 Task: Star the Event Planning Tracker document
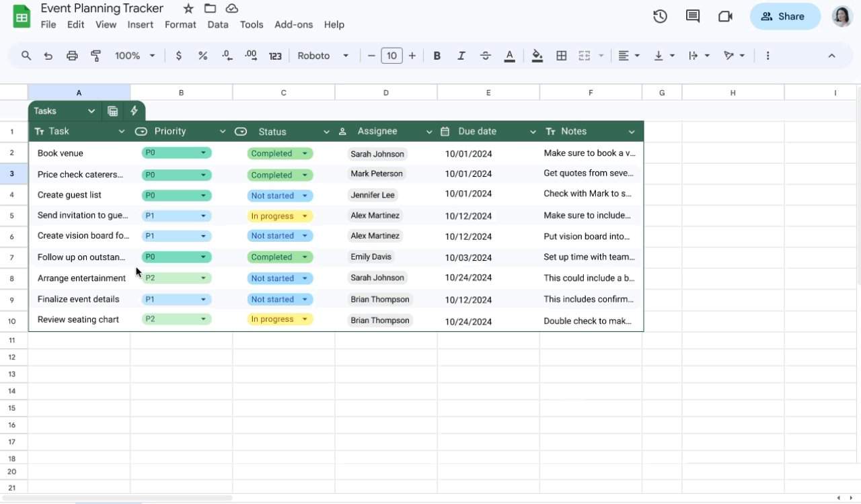188,9
